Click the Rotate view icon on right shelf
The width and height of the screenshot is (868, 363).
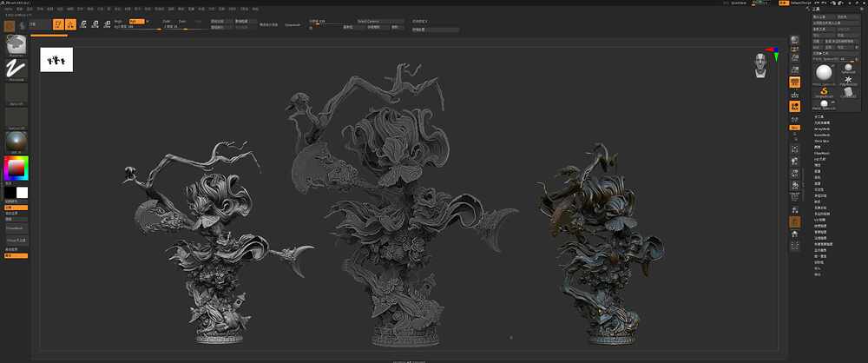[x=795, y=185]
